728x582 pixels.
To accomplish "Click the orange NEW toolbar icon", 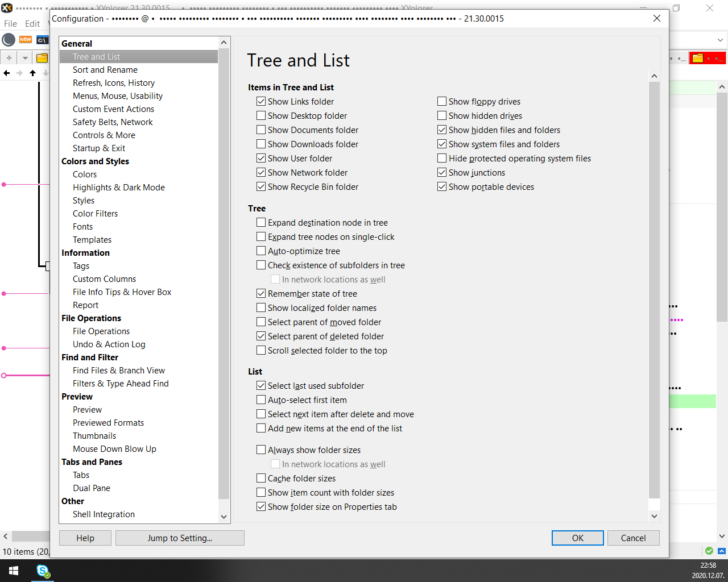I will coord(26,40).
